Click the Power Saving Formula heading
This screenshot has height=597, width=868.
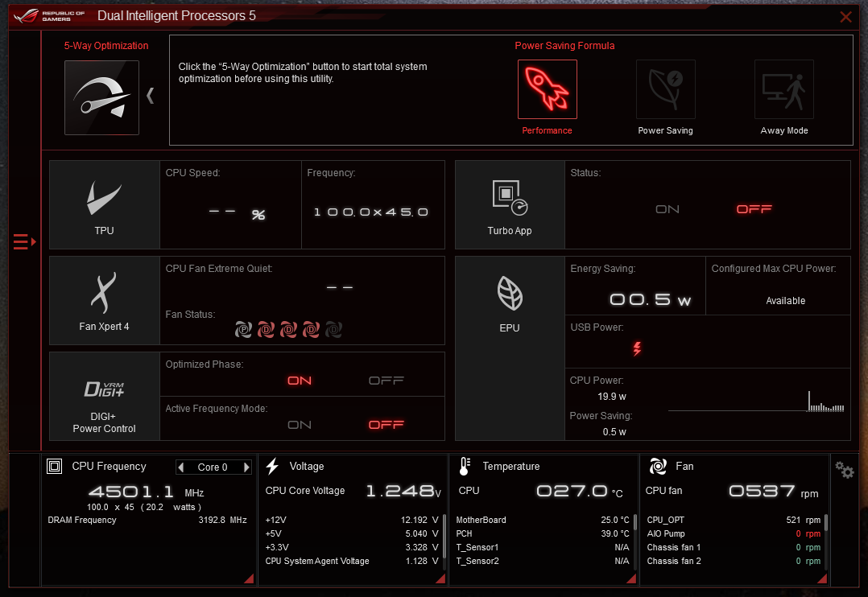coord(564,46)
